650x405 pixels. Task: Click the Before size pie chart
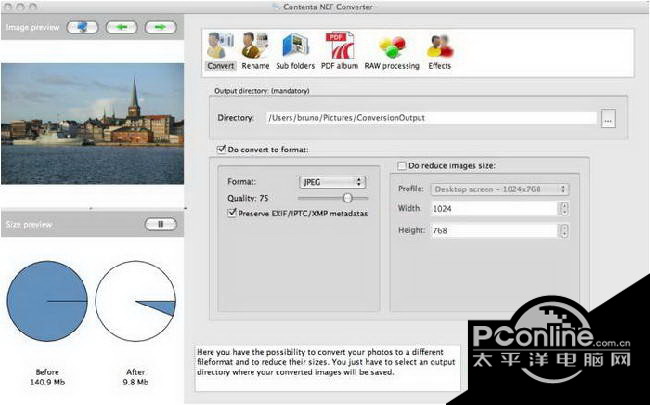click(47, 301)
